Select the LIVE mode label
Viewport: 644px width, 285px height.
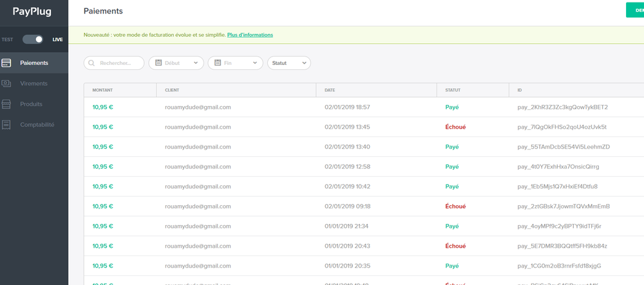(x=57, y=40)
